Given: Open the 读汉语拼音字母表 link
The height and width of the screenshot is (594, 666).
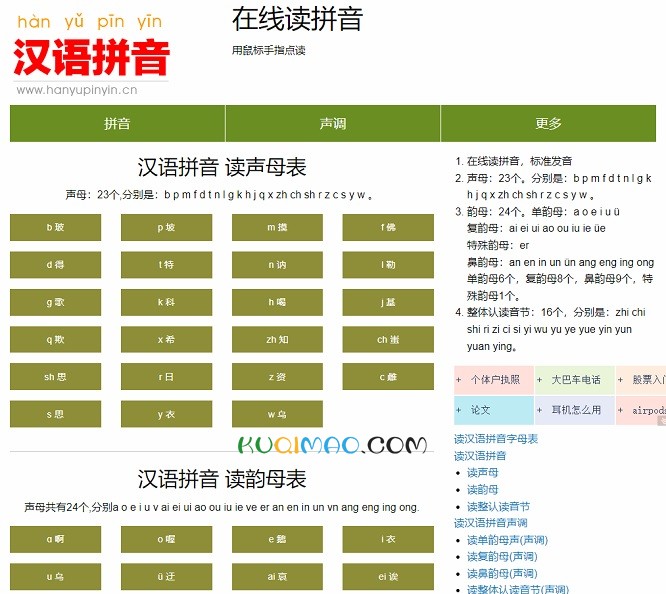Looking at the screenshot, I should (x=496, y=439).
